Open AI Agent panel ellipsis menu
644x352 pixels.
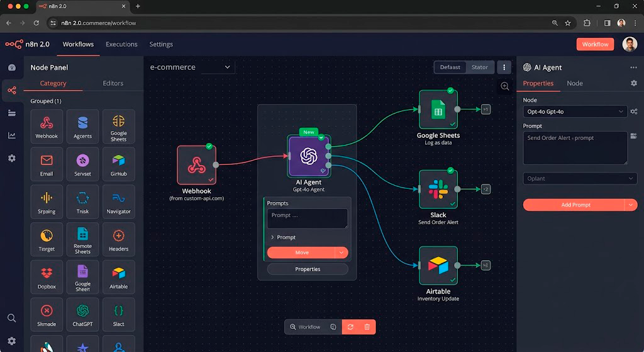pos(633,67)
